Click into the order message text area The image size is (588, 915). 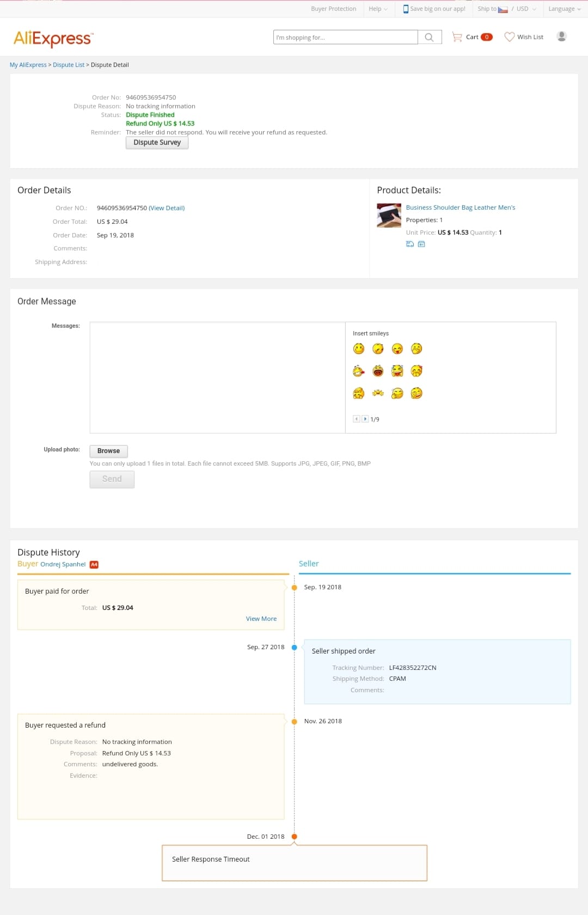click(x=217, y=377)
